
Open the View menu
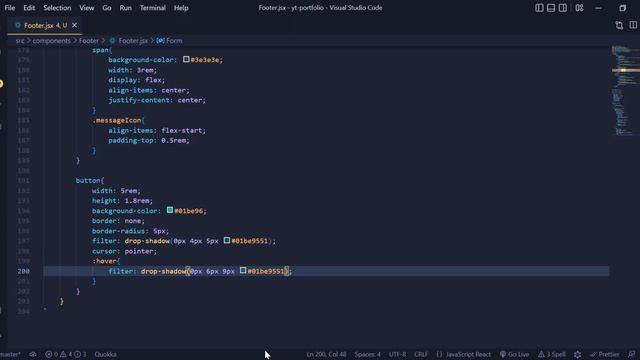pyautogui.click(x=87, y=8)
